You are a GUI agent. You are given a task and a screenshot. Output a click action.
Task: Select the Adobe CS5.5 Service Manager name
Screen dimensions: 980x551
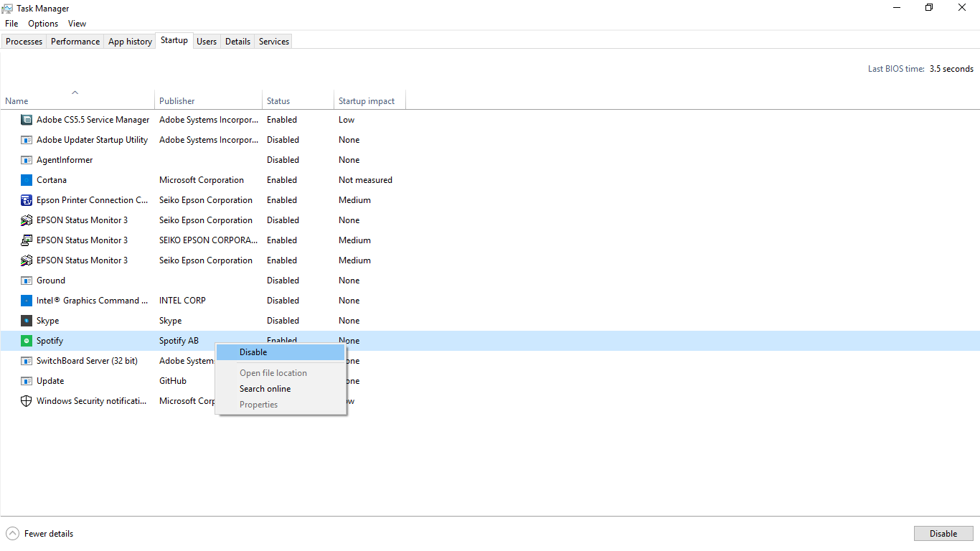93,120
